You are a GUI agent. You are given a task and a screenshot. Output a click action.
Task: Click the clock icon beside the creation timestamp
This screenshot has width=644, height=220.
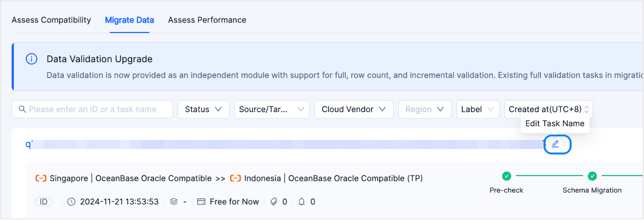coord(72,202)
